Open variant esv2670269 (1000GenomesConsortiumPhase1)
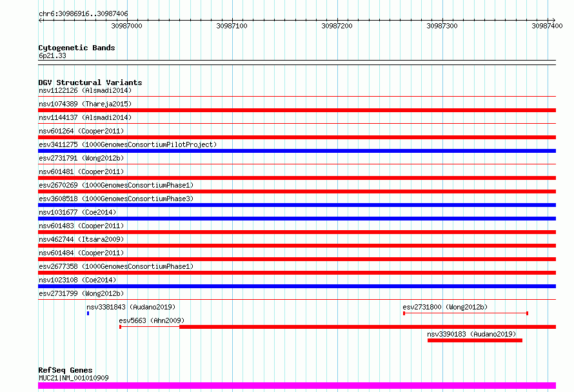 point(116,185)
